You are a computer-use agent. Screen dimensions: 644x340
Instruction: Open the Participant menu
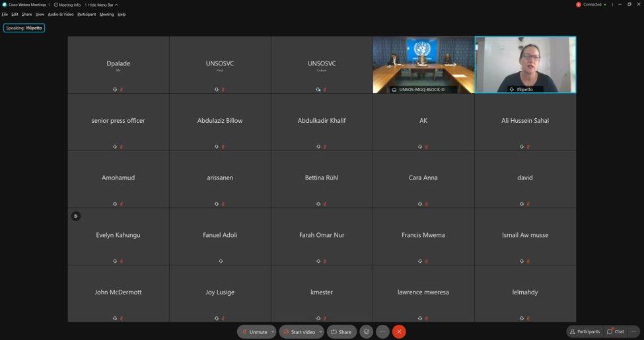pos(86,14)
